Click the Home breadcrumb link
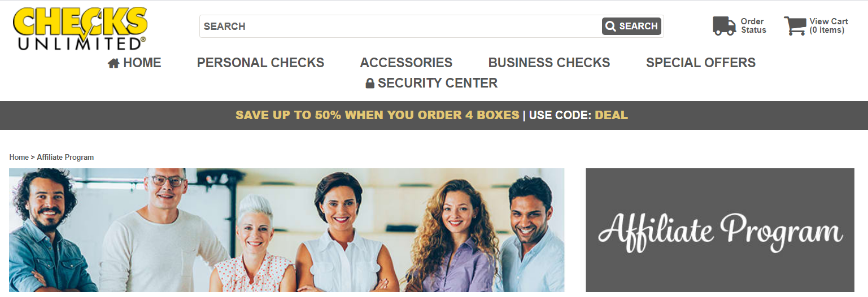 click(x=19, y=157)
